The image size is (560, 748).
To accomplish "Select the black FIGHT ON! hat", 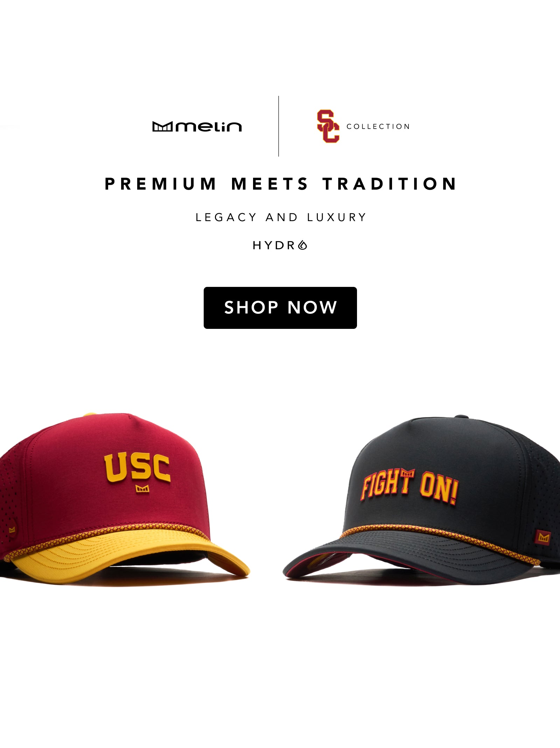I will (421, 500).
